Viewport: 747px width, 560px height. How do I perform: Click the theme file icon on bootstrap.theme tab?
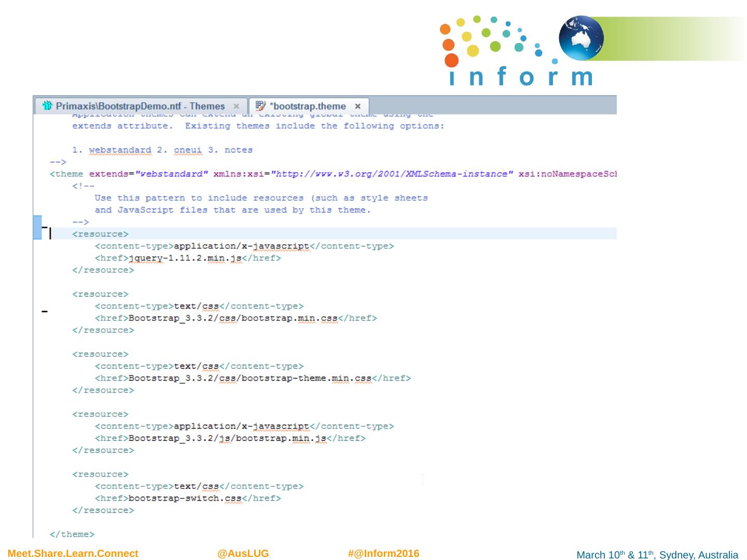[261, 106]
